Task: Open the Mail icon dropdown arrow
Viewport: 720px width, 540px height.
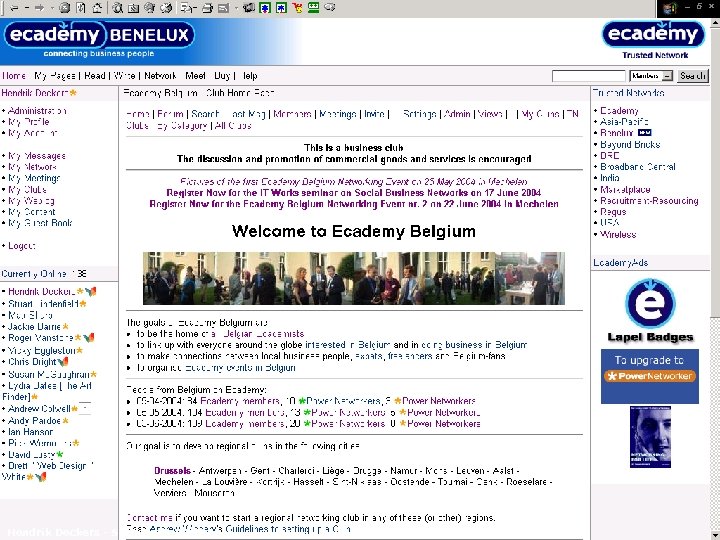Action: (x=195, y=8)
